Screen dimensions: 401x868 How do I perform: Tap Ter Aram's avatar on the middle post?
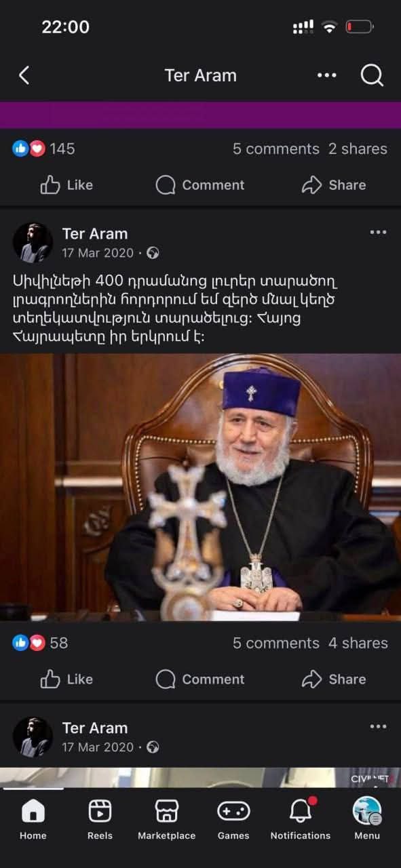point(33,242)
